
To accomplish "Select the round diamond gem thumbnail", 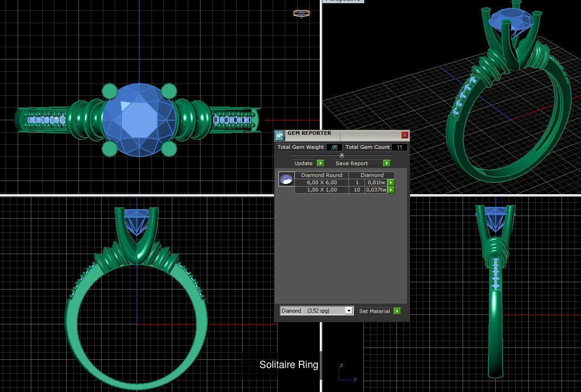I will coord(286,179).
